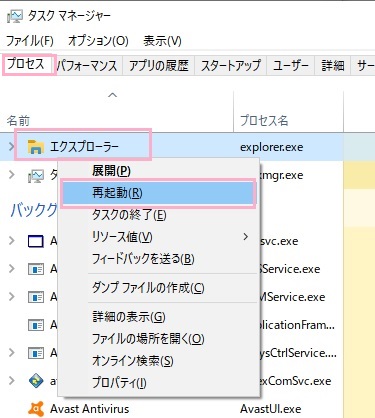
Task: Switch to the プロセス tab
Action: pos(26,64)
